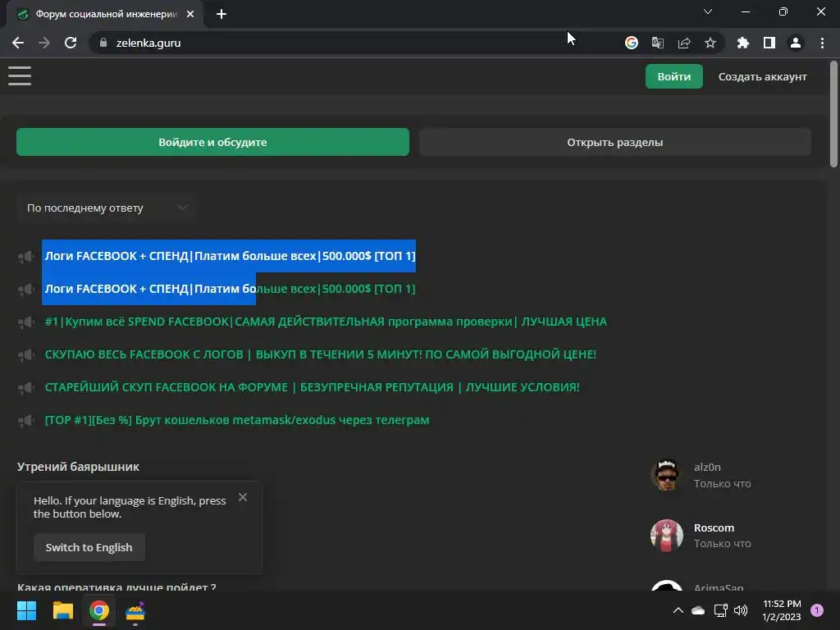Open a new browser tab
The image size is (840, 630).
tap(221, 15)
